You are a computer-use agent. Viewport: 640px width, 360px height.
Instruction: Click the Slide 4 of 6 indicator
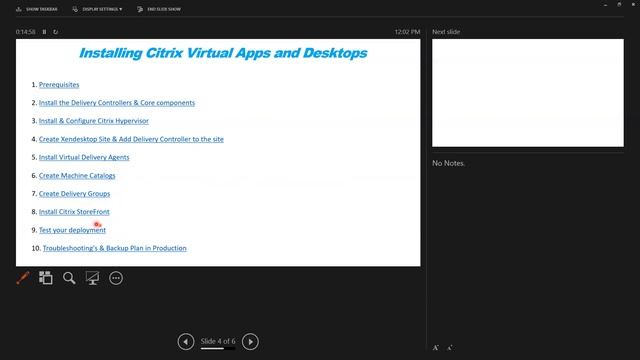[218, 341]
